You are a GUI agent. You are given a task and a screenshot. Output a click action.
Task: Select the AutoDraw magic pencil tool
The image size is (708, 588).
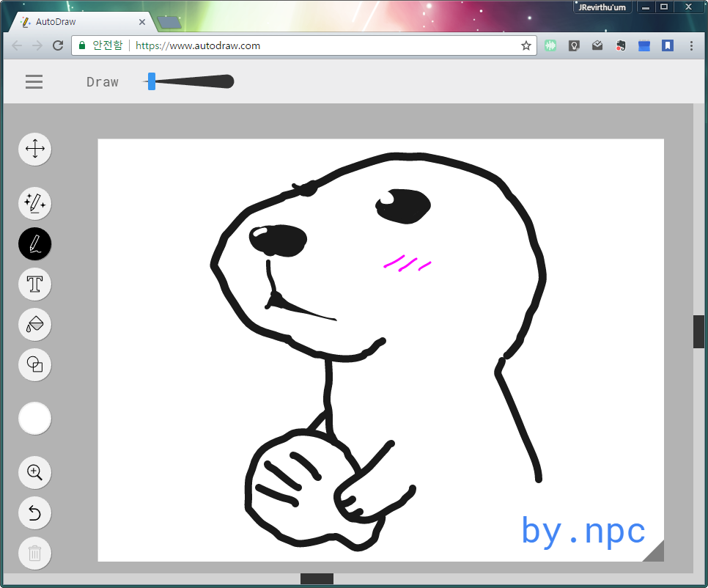[x=34, y=203]
